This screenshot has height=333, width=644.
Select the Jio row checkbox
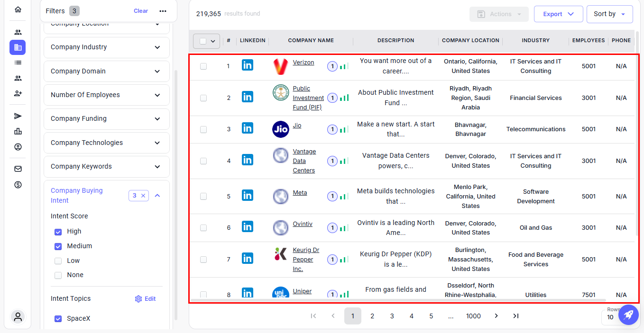click(x=203, y=129)
